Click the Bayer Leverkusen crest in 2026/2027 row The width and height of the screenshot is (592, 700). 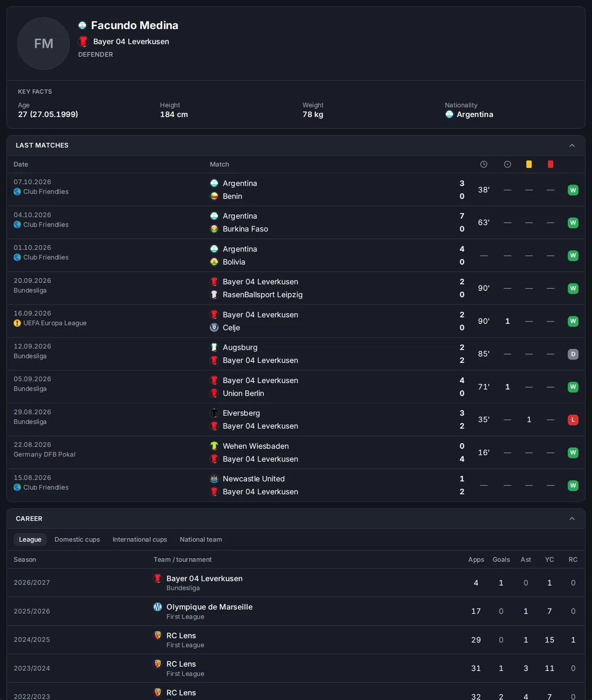coord(157,578)
